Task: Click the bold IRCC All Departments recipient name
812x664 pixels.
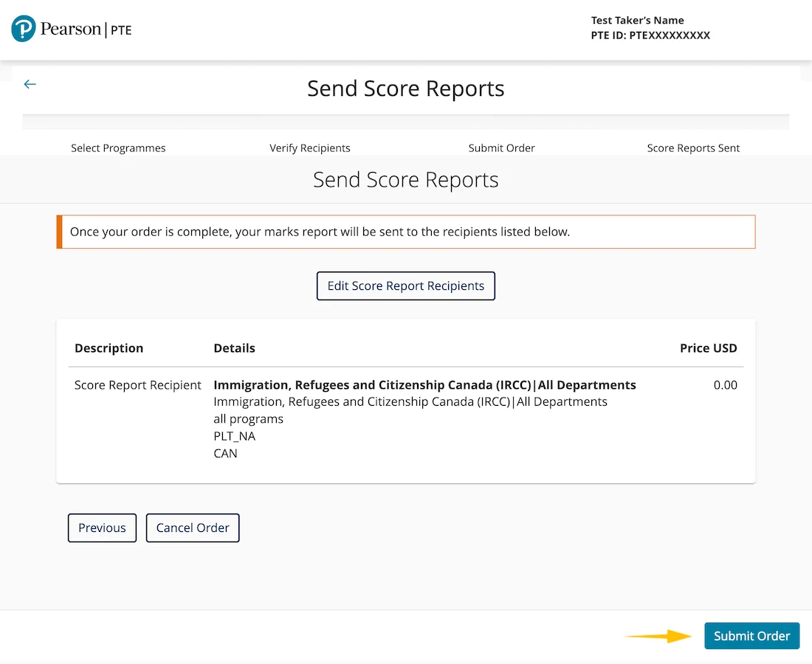Action: [424, 385]
